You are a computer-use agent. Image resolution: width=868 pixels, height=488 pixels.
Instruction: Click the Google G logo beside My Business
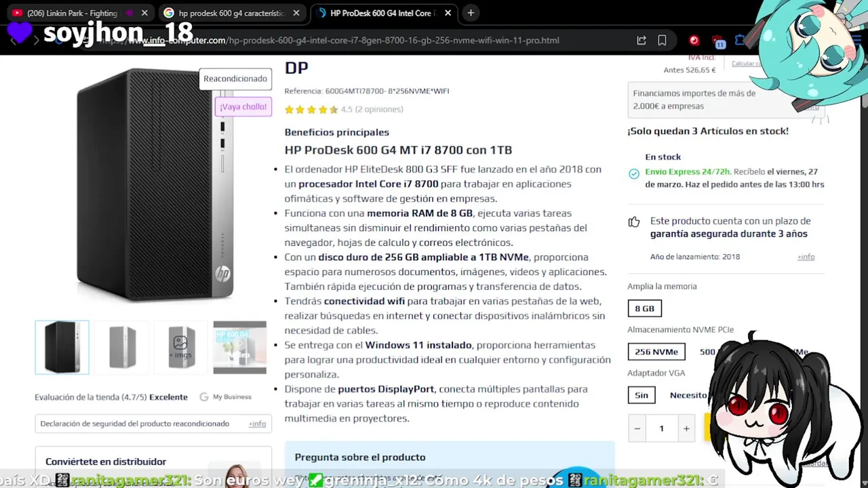click(x=204, y=397)
